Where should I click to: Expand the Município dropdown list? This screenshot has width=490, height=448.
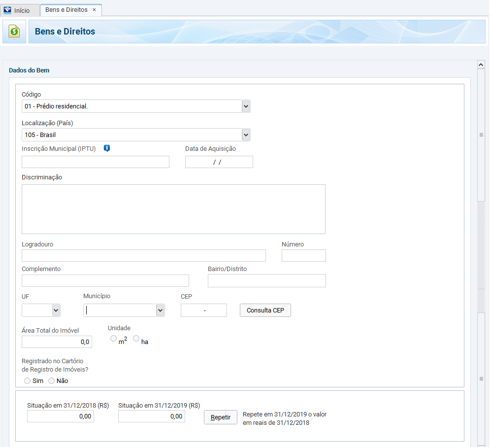(x=160, y=310)
